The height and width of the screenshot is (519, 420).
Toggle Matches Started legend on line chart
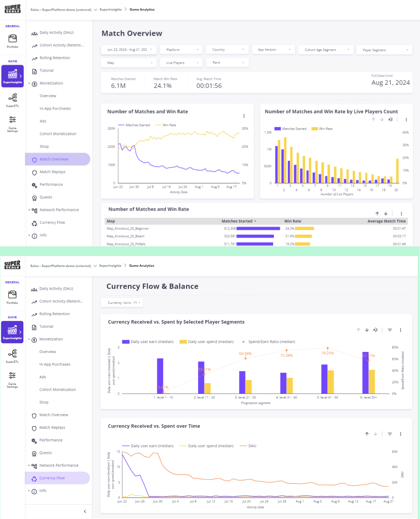tap(134, 125)
